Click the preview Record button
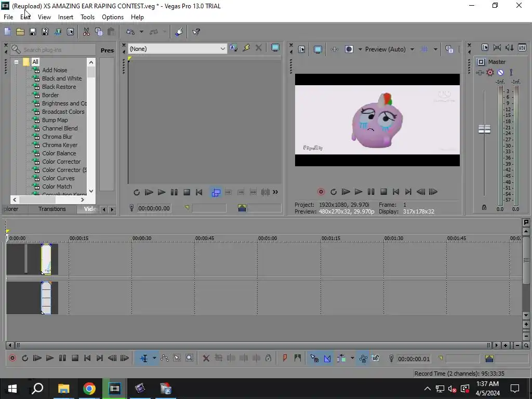The height and width of the screenshot is (399, 532). click(x=321, y=192)
